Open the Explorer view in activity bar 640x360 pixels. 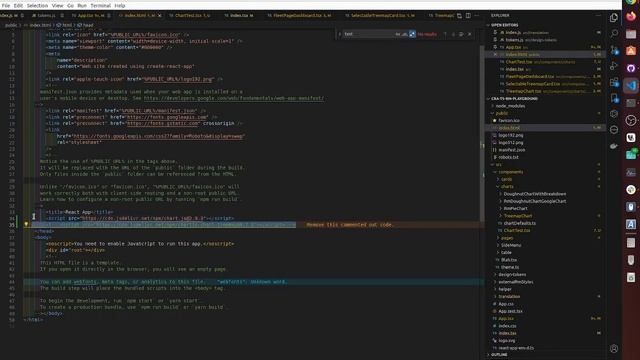tap(614, 18)
